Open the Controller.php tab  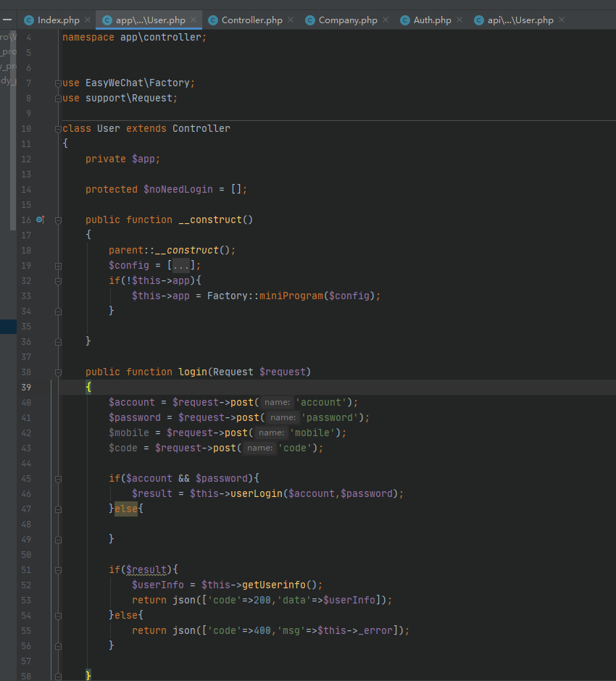tap(251, 20)
